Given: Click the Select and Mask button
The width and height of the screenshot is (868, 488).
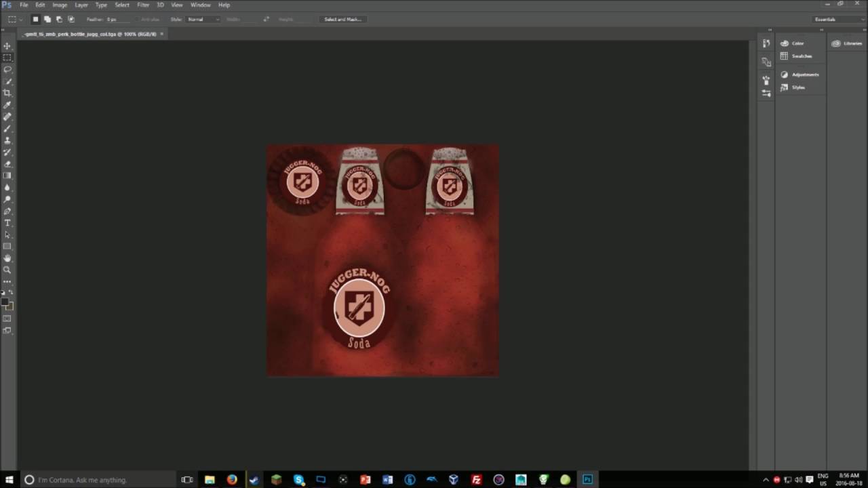Looking at the screenshot, I should [342, 19].
